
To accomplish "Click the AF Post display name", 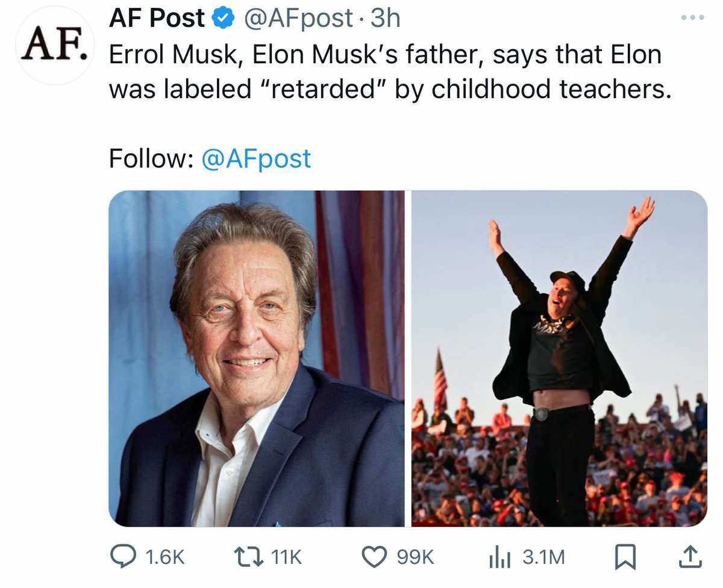I will point(157,19).
